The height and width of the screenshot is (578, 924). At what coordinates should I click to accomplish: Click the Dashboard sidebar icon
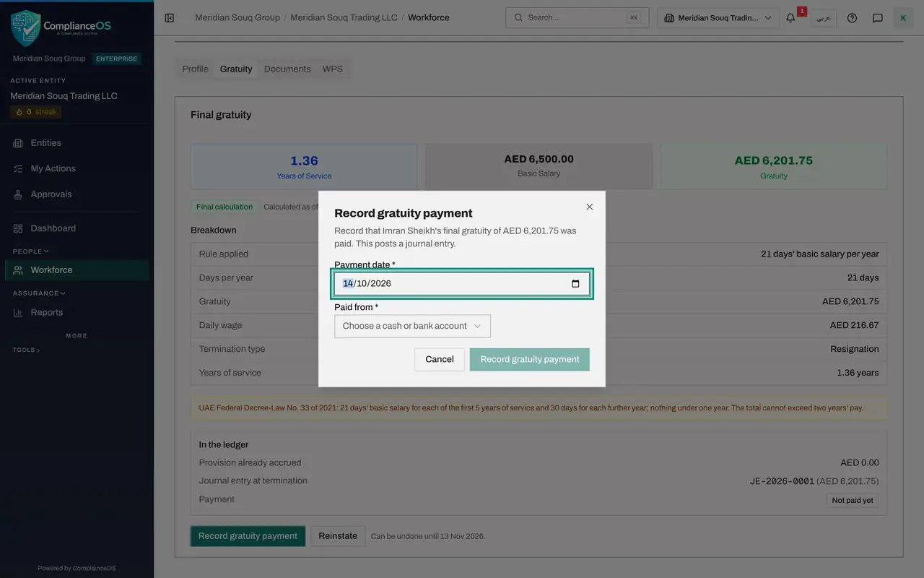click(18, 228)
